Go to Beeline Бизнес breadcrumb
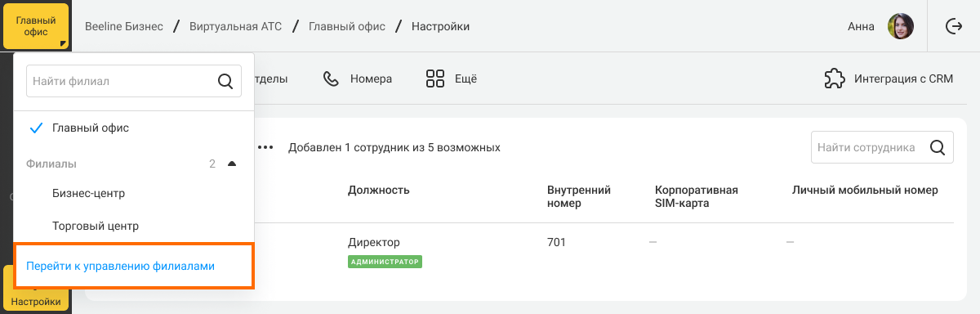The height and width of the screenshot is (314, 980). 124,26
